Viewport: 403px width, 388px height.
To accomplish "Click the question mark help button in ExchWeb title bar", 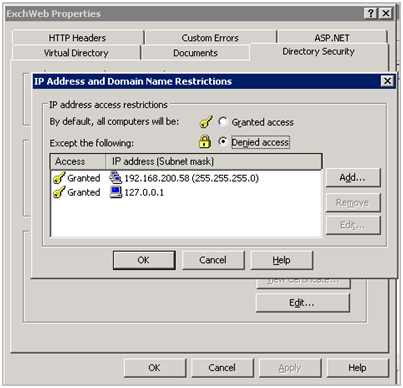I will point(371,14).
